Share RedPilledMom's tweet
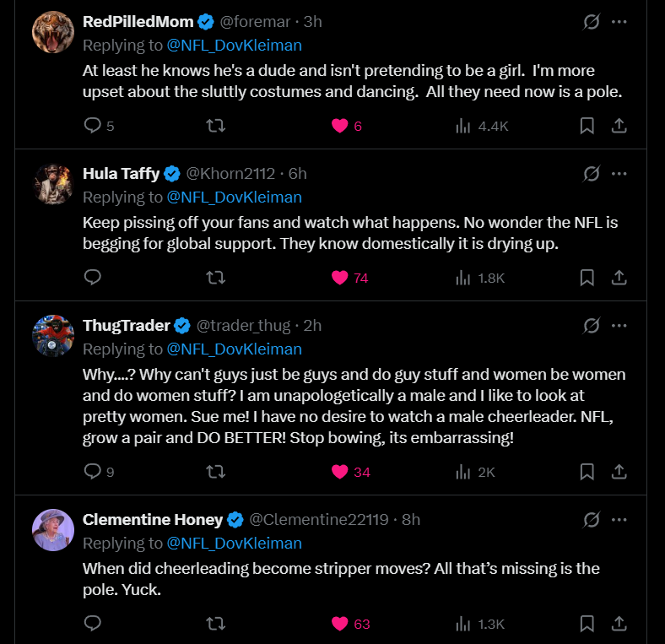This screenshot has width=665, height=644. point(619,126)
